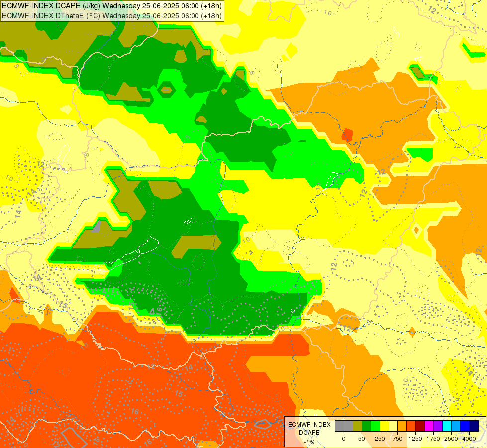Click the 'DCAPE' label in the legend box
Viewport: 487px width, 448px height.
[x=309, y=433]
